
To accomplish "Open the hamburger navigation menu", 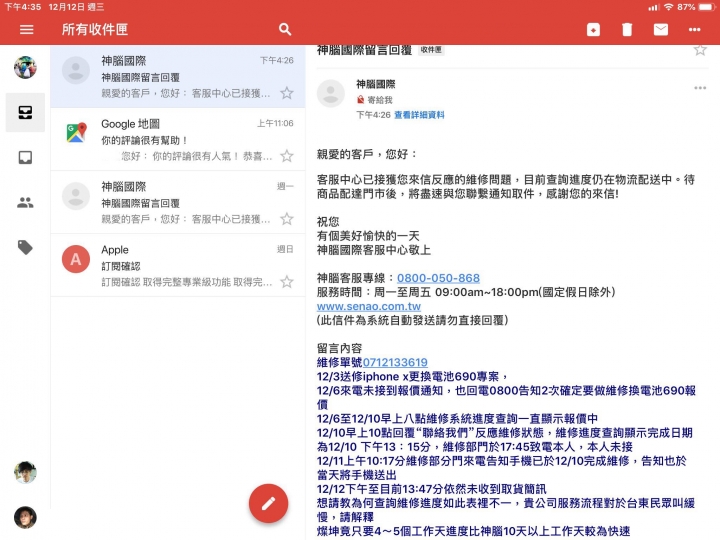I will click(x=27, y=29).
